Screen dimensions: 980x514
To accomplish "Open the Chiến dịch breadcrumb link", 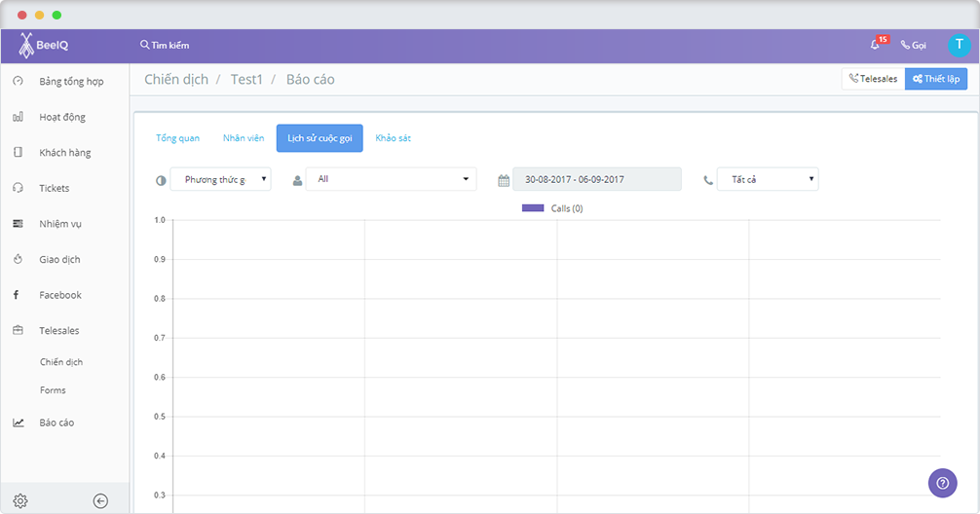I will tap(176, 80).
